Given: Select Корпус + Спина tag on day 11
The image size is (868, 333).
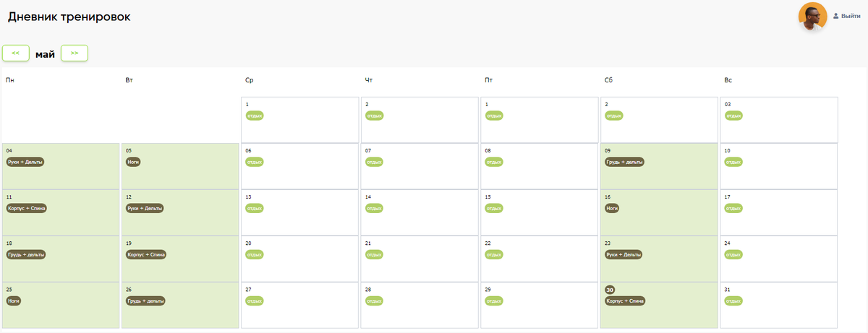Looking at the screenshot, I should [27, 208].
